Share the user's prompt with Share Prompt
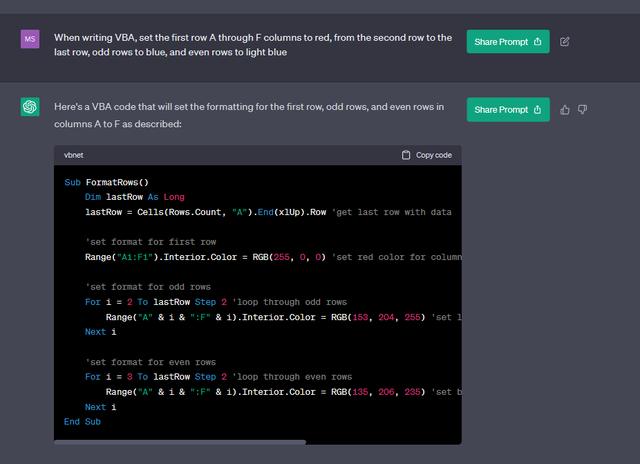 coord(507,41)
